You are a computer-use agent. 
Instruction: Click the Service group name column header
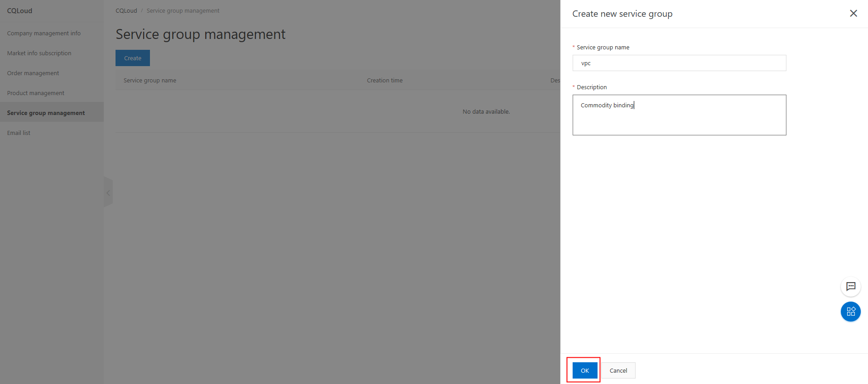tap(150, 80)
